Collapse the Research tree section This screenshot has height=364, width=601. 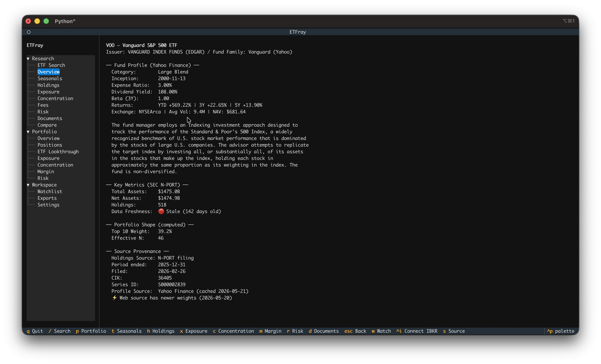click(x=28, y=58)
